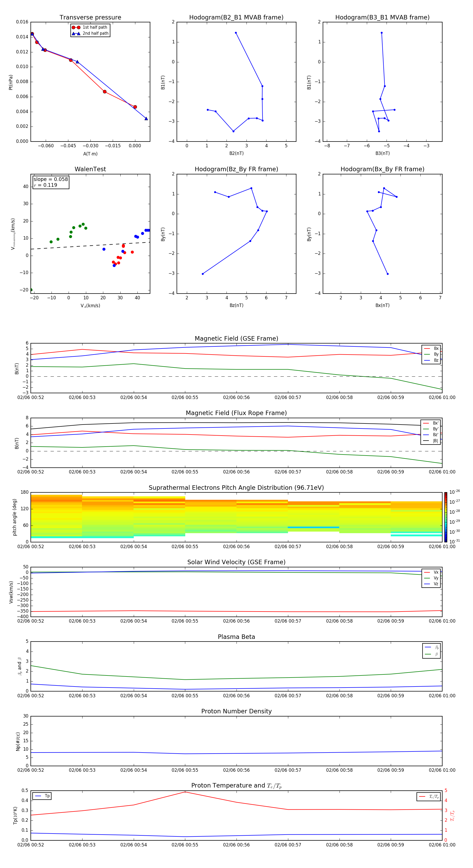
Task: Click the 'Vsw(km/s)' axis label
Action: pos(11,592)
